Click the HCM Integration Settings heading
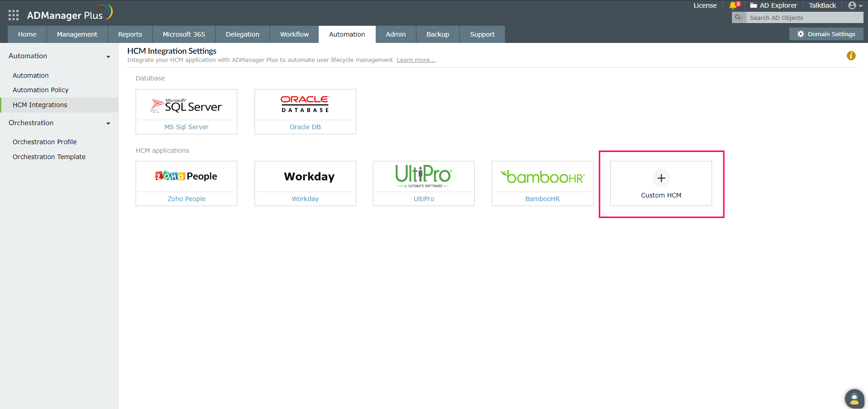The image size is (868, 409). point(172,51)
